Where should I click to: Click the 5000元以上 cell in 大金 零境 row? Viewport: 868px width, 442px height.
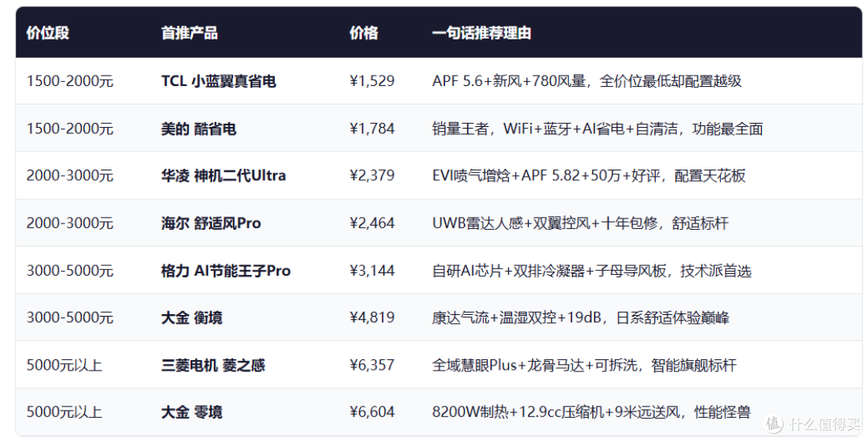click(64, 413)
